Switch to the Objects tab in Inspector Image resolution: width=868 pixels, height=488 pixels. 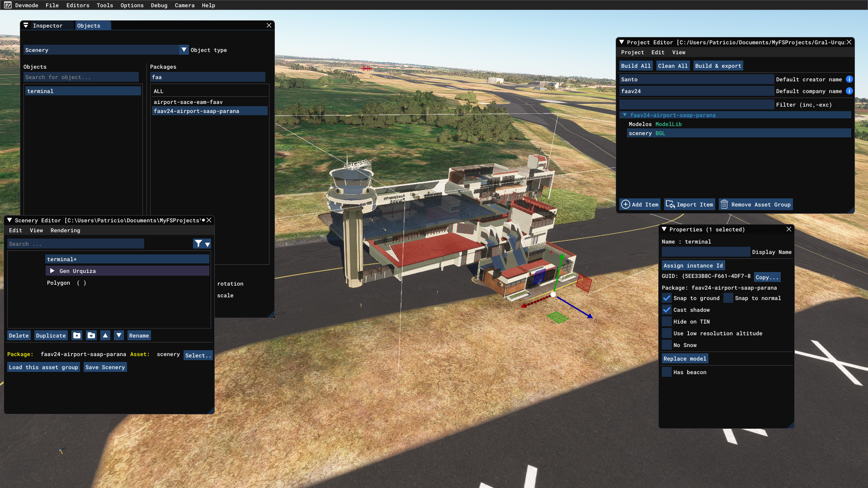tap(89, 25)
